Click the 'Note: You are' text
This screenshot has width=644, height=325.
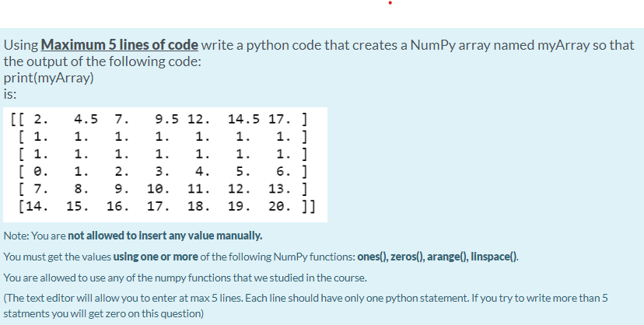tap(34, 236)
